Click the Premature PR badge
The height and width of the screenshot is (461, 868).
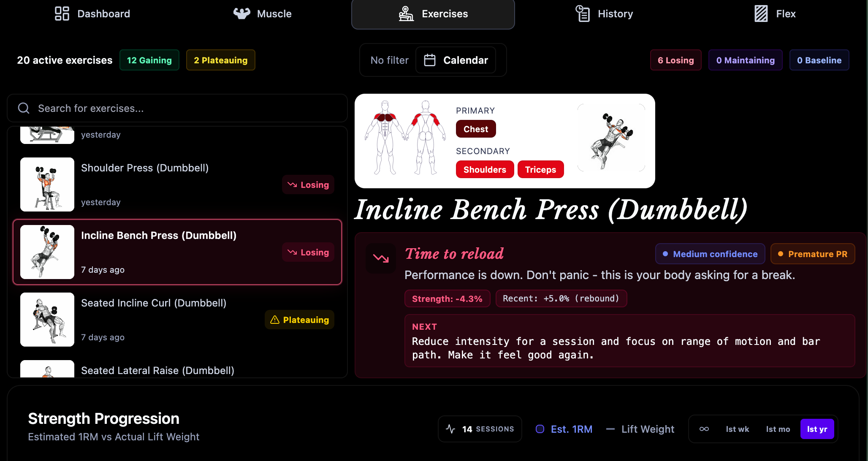click(812, 254)
